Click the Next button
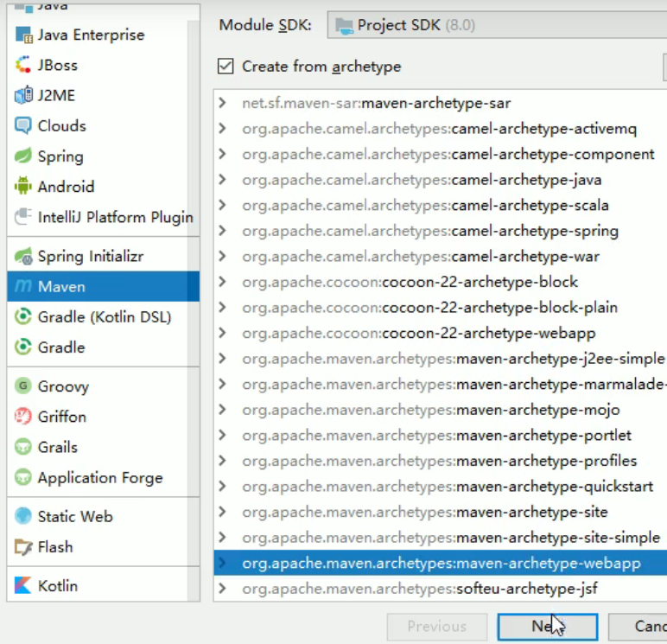This screenshot has height=644, width=667. 548,627
